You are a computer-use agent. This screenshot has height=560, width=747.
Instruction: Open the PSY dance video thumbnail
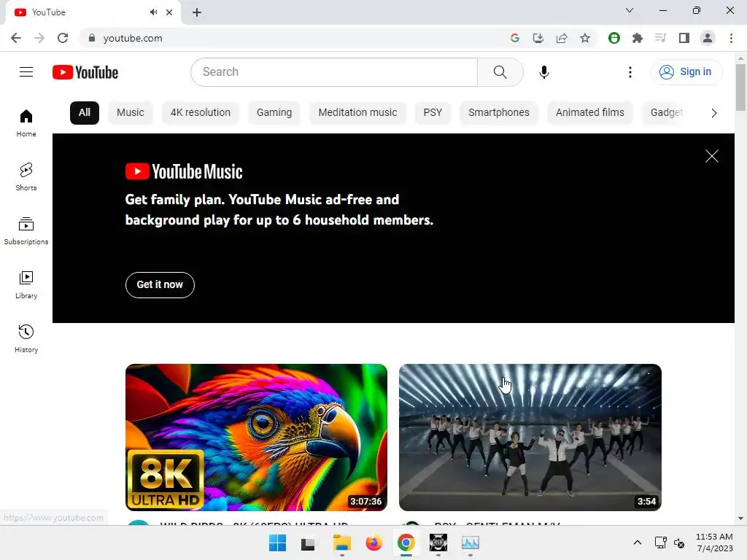pyautogui.click(x=530, y=437)
